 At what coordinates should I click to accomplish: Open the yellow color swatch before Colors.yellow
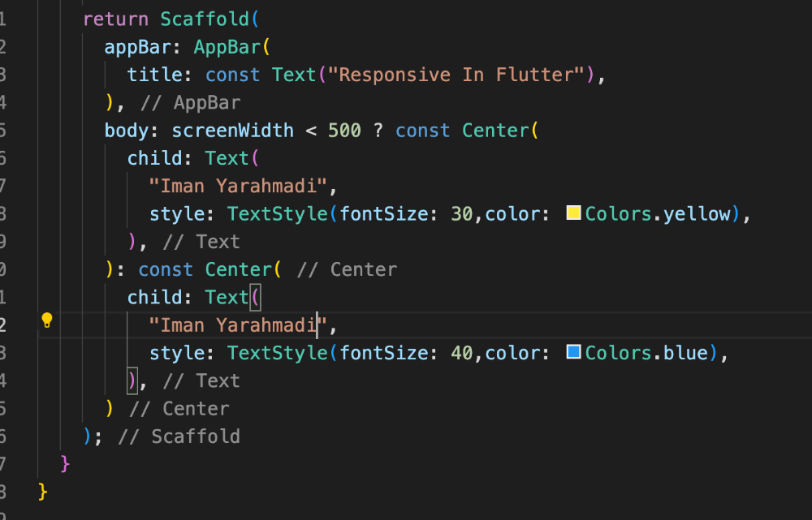[573, 213]
